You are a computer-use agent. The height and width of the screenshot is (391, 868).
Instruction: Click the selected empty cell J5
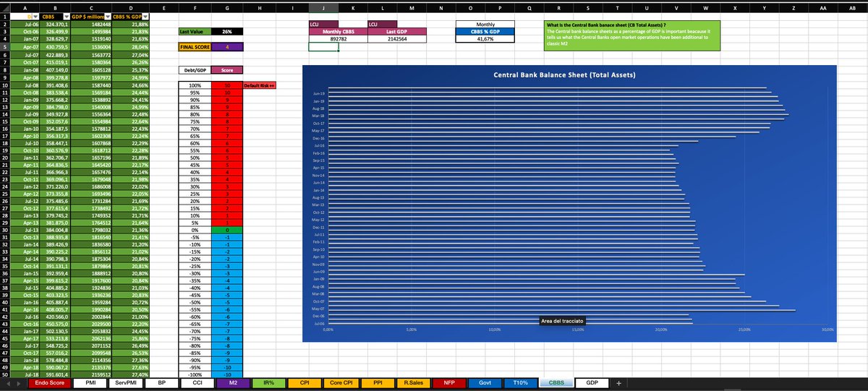323,47
